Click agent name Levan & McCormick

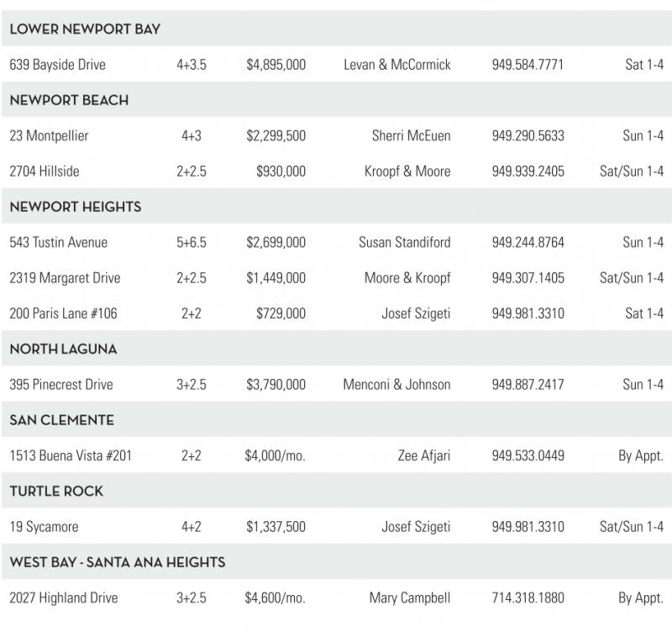tap(397, 65)
